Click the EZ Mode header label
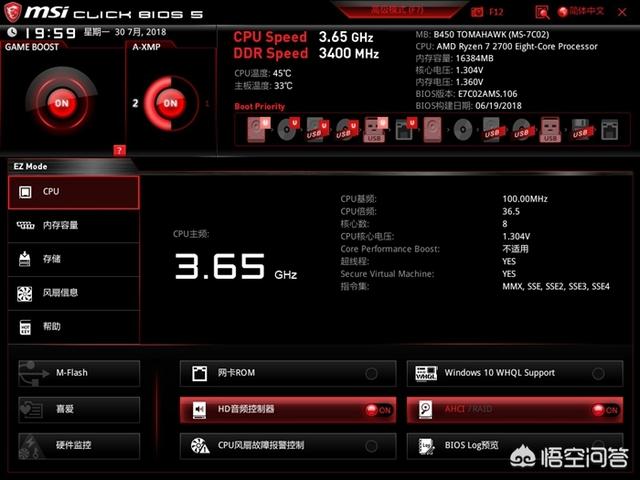 coord(30,167)
